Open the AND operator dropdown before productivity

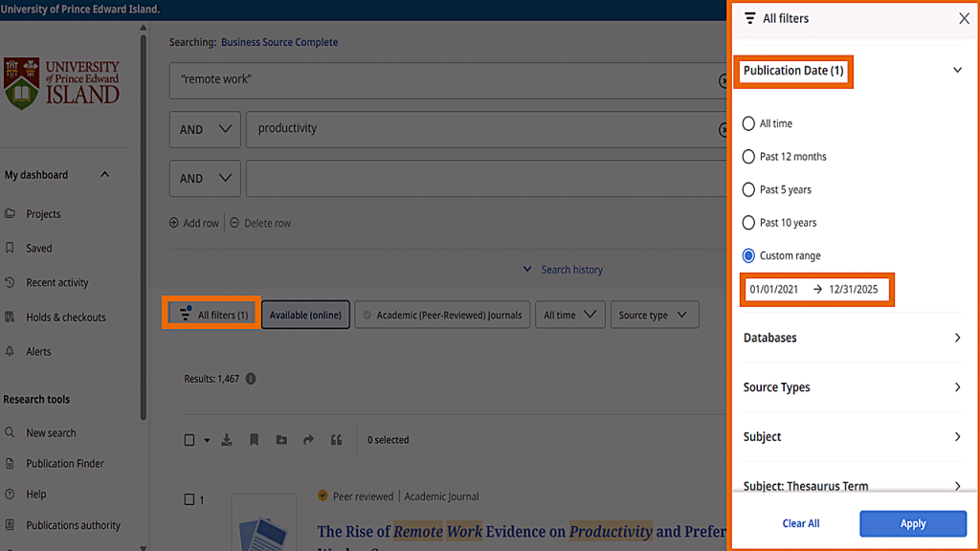[204, 129]
